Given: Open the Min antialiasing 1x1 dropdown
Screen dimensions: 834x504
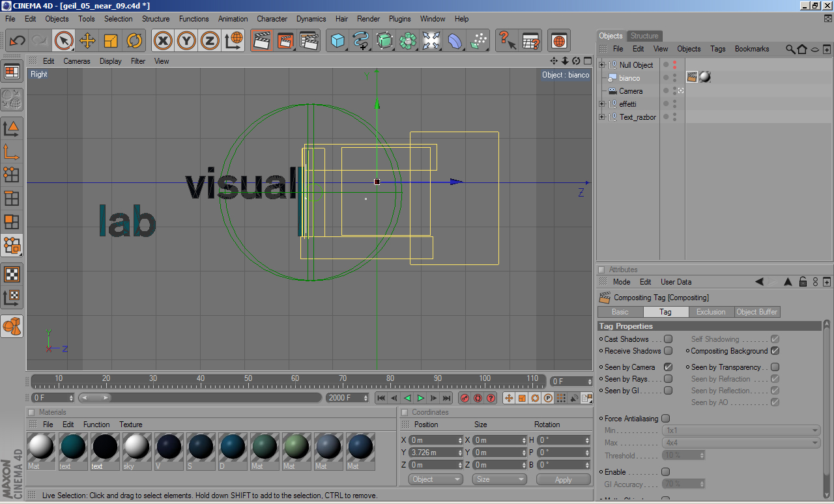Looking at the screenshot, I should [x=741, y=430].
